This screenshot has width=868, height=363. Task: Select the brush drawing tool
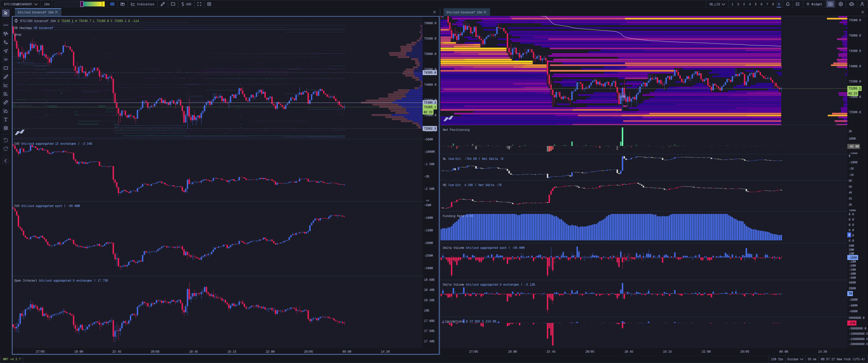6,77
